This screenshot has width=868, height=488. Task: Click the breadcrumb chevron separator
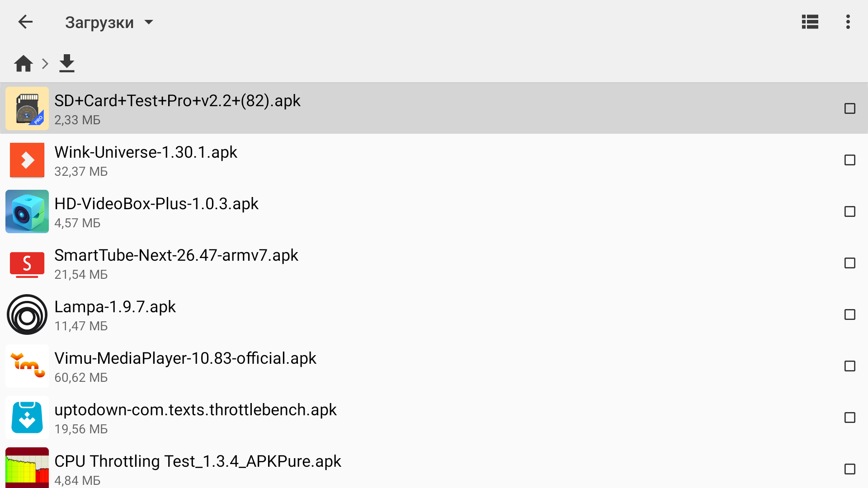pyautogui.click(x=45, y=64)
